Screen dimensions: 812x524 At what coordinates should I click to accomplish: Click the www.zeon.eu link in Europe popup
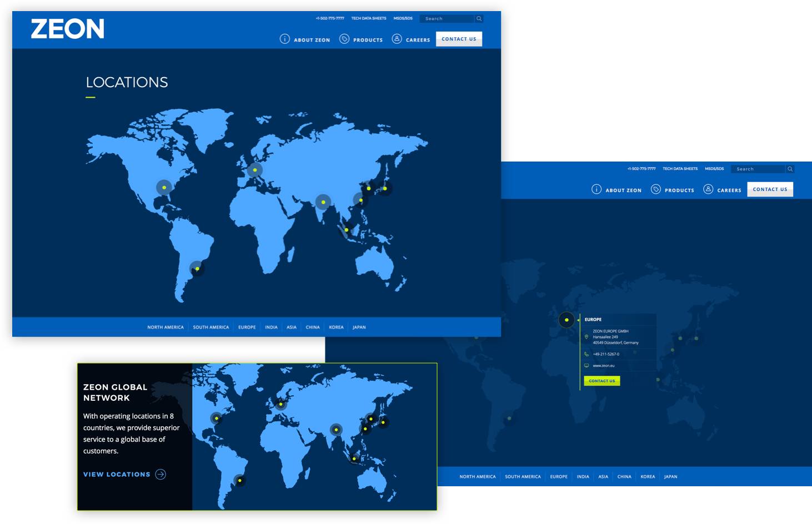pyautogui.click(x=604, y=366)
